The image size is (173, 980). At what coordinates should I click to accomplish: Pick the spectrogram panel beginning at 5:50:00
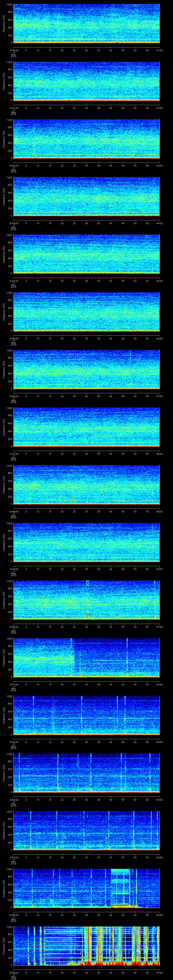click(86, 600)
